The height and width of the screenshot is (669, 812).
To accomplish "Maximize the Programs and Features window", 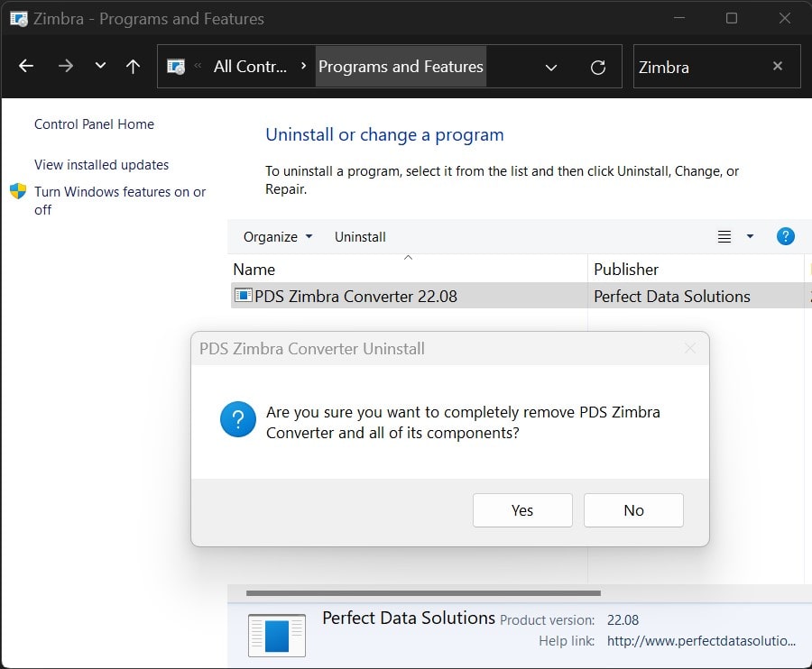I will (731, 18).
